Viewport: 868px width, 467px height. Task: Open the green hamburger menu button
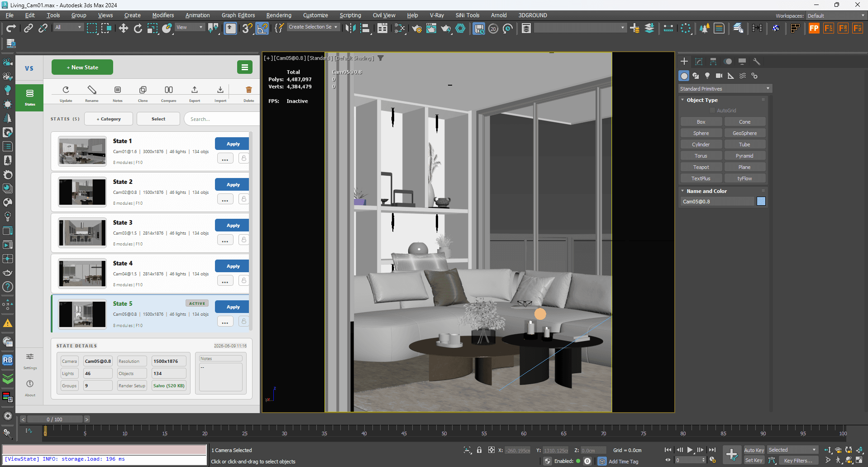[245, 67]
